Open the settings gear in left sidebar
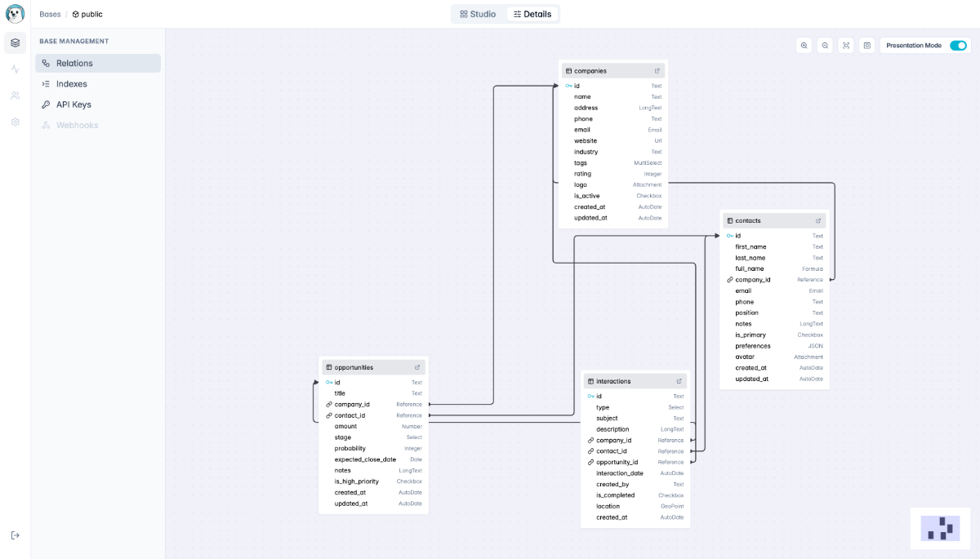This screenshot has height=559, width=980. (x=15, y=122)
